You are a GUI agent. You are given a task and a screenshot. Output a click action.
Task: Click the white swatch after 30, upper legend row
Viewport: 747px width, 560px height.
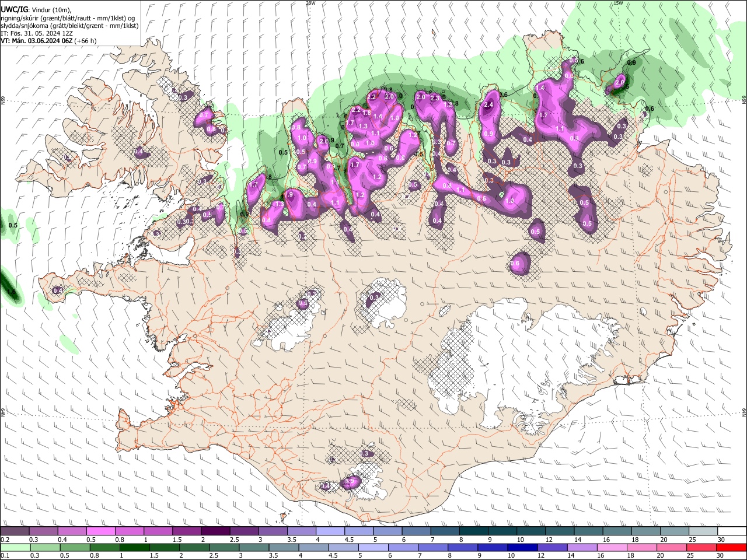[732, 531]
